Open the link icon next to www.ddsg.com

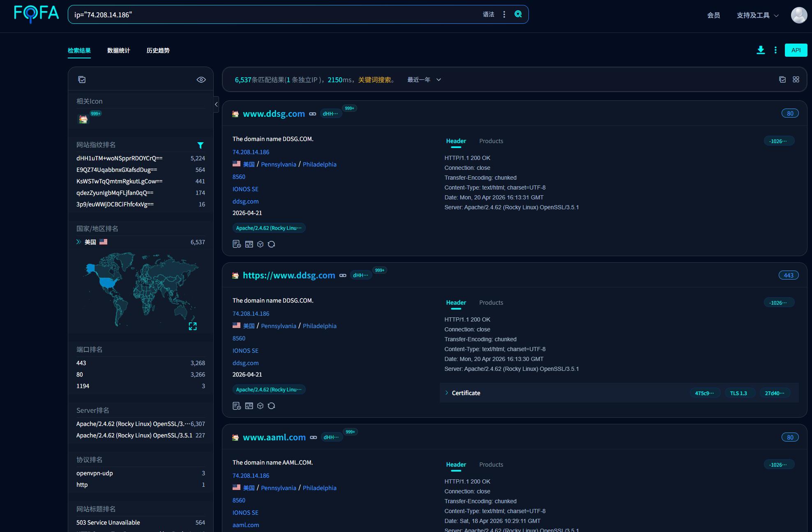(x=313, y=114)
